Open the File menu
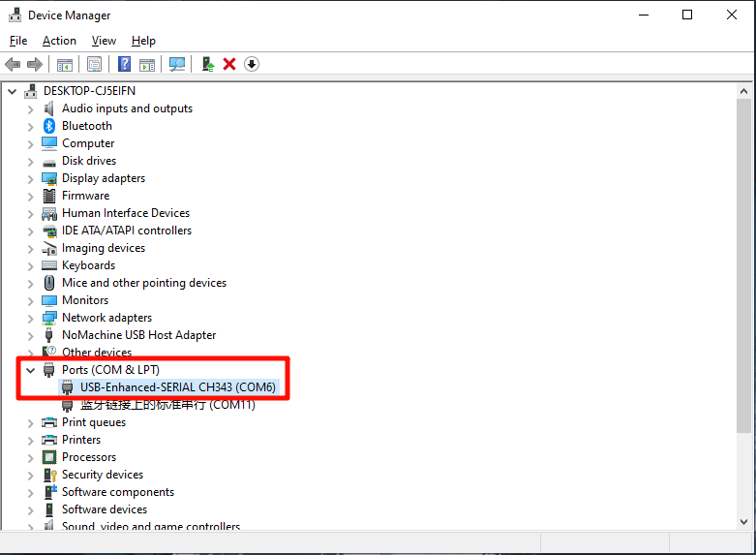This screenshot has width=756, height=555. point(18,41)
